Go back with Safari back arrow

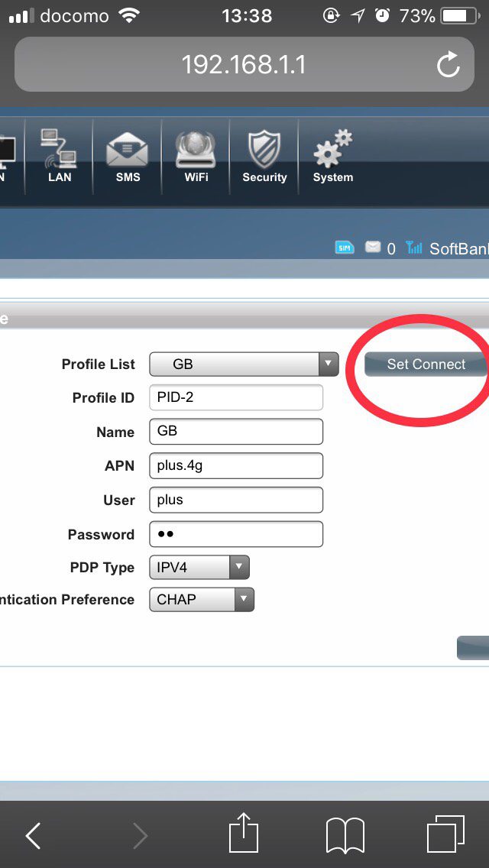click(34, 836)
